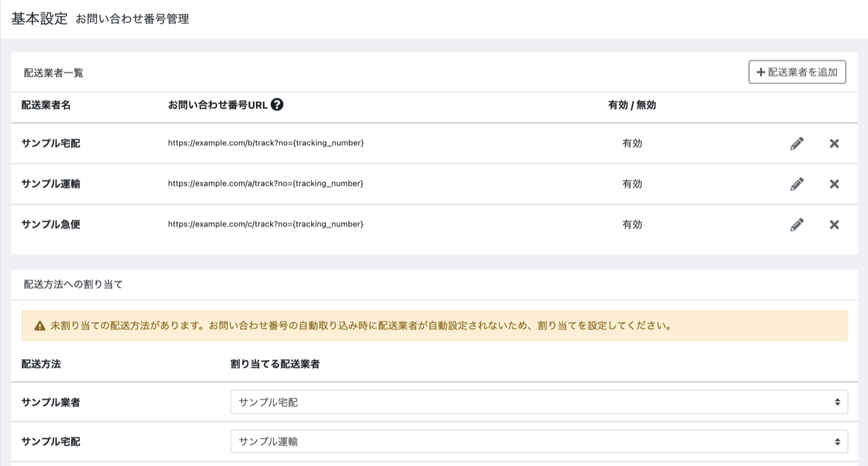This screenshot has height=466, width=868.
Task: Click the 配送業者一覧 section title
Action: coord(53,73)
